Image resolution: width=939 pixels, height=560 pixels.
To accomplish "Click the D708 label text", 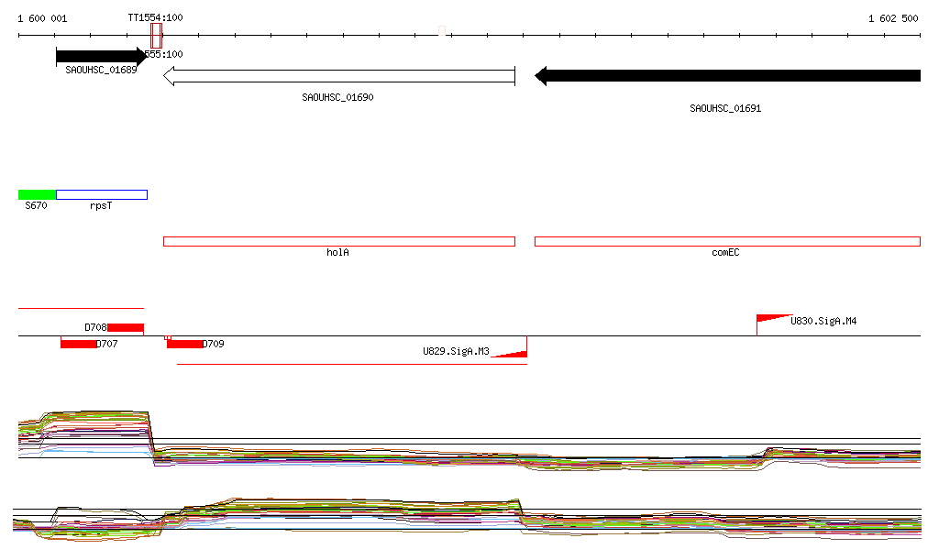I will pyautogui.click(x=95, y=327).
